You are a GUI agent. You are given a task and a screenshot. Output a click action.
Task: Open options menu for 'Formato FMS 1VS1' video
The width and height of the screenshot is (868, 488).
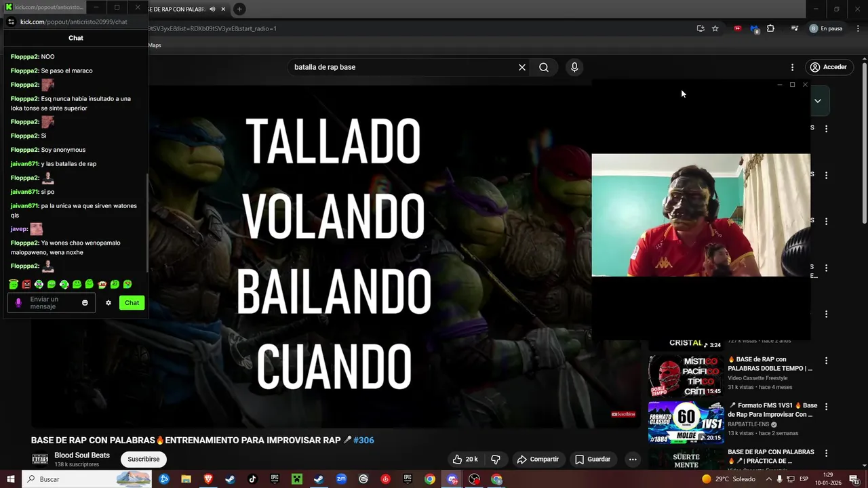click(x=826, y=407)
